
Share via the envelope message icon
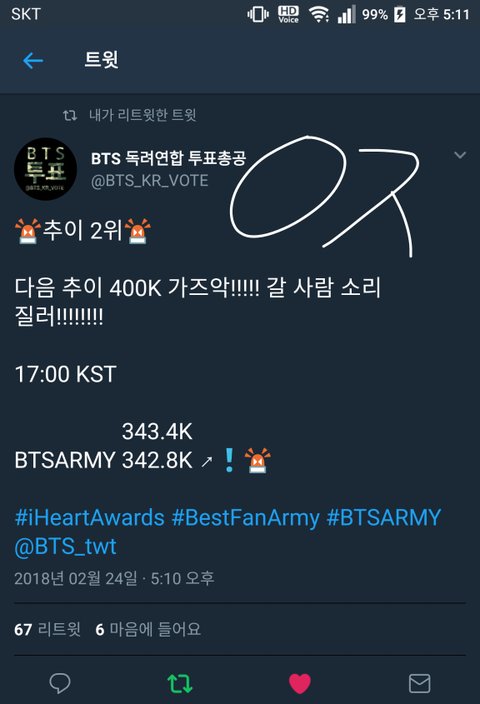420,683
